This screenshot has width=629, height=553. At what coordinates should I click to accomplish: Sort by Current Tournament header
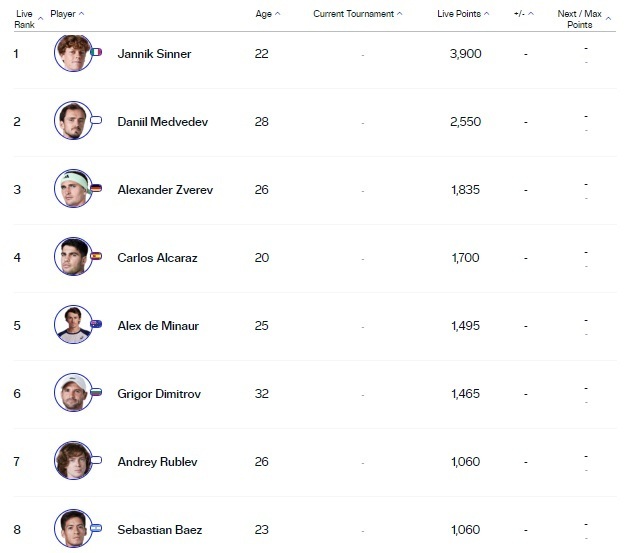pos(357,14)
